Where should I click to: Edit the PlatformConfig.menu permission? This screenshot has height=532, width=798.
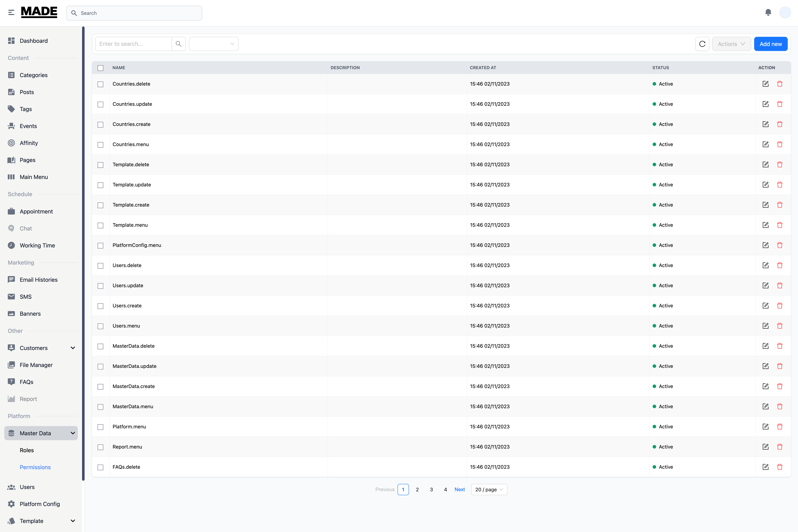pyautogui.click(x=765, y=245)
